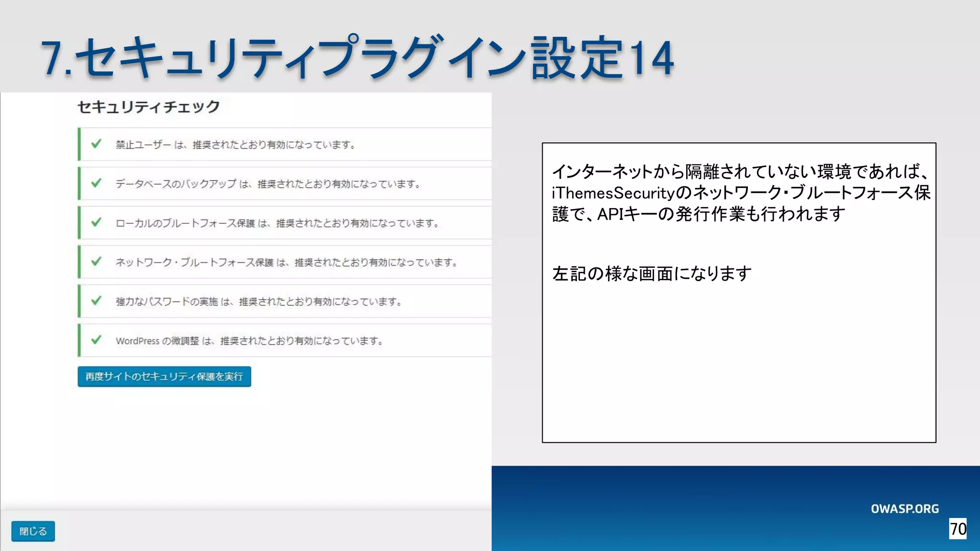This screenshot has height=551, width=980.
Task: Click the OWASP.ORG footer text
Action: tap(905, 509)
